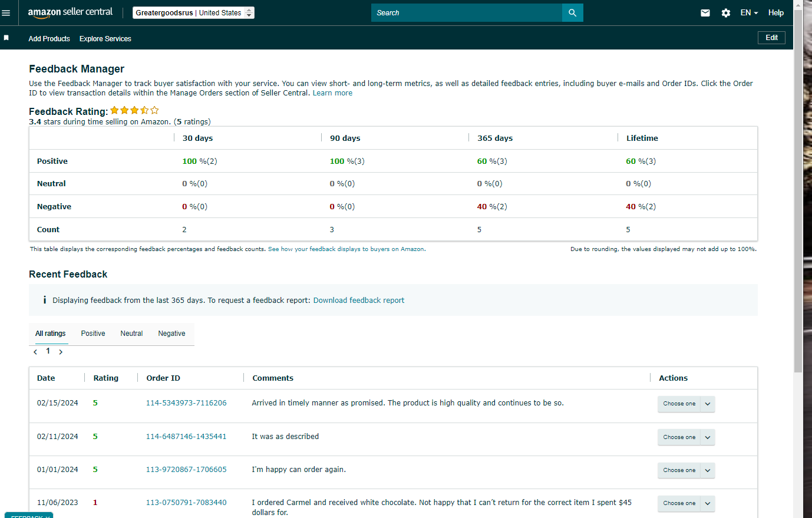Select the All ratings tab
Screen dimensions: 812x518
coord(51,334)
